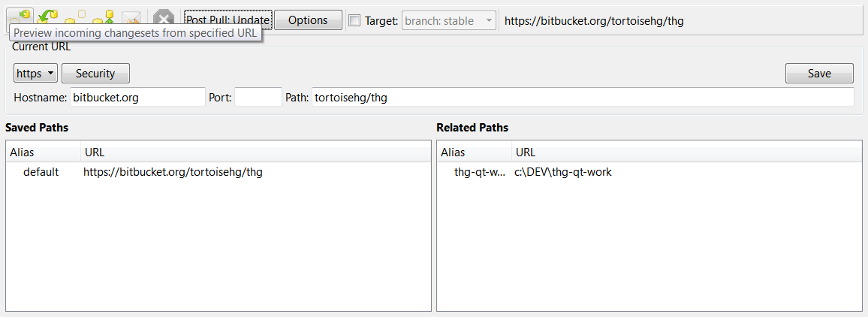Click the Alias column header in Related Paths

(x=473, y=152)
